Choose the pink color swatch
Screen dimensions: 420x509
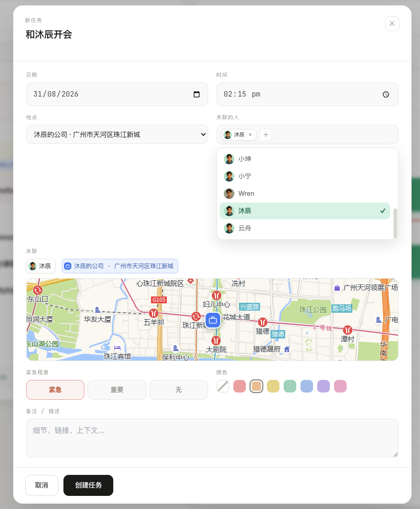tap(340, 386)
